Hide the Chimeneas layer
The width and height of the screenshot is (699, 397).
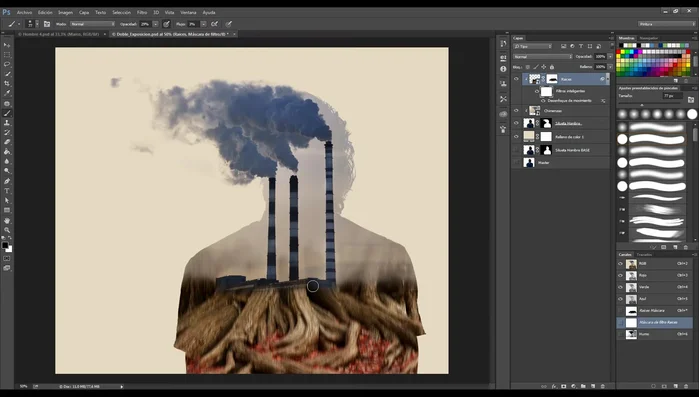click(516, 111)
